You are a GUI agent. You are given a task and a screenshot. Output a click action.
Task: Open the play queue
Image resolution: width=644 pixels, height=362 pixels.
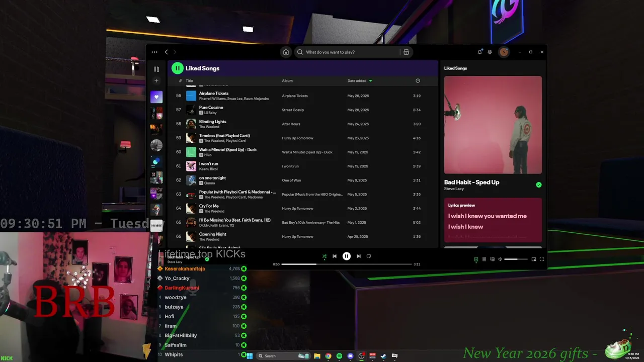click(x=484, y=259)
